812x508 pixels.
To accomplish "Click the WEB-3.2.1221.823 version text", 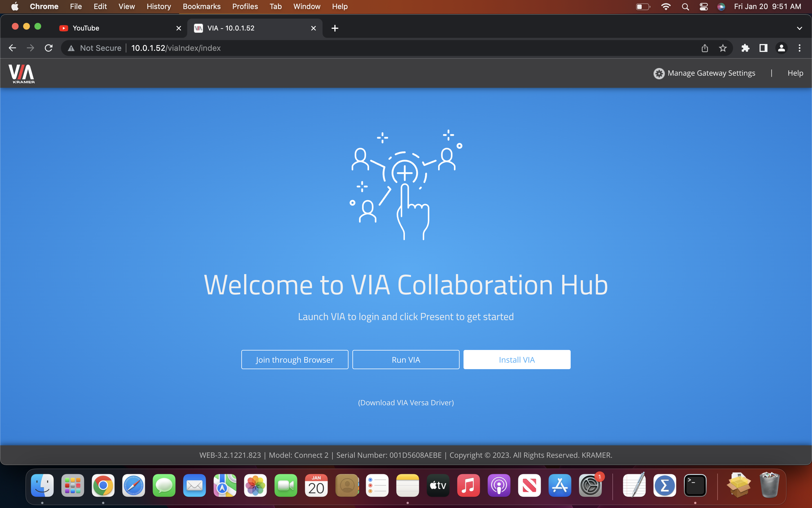I will (x=230, y=455).
